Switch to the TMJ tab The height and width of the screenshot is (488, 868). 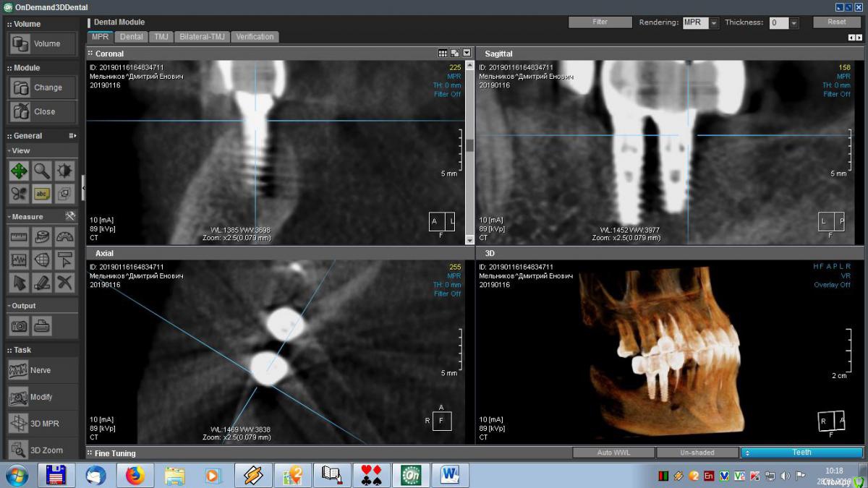pos(161,37)
